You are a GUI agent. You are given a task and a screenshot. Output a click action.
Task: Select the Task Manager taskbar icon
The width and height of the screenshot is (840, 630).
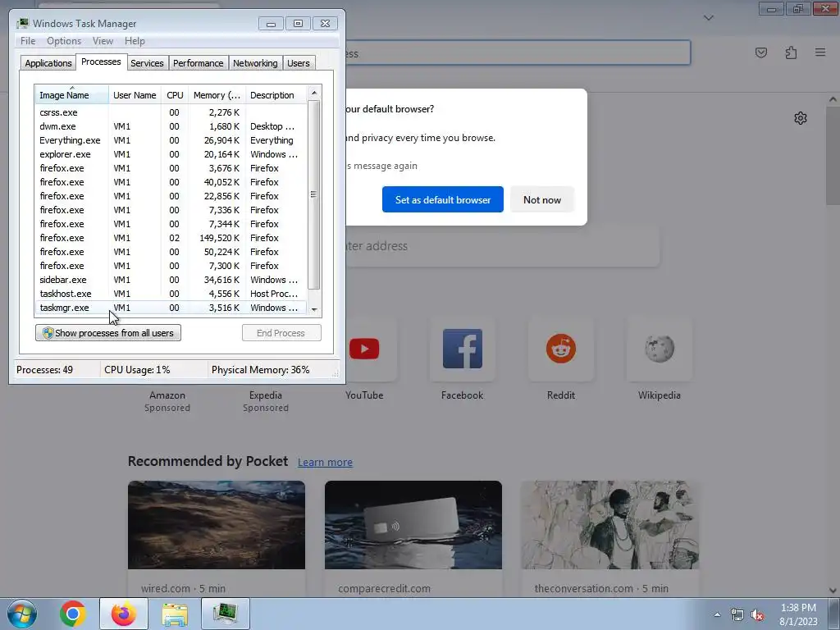pos(226,614)
